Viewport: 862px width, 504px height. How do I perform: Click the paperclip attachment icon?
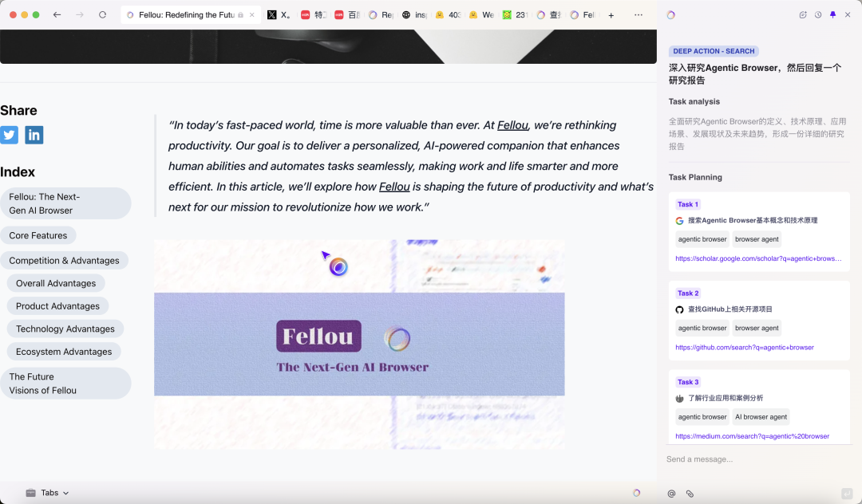(690, 494)
